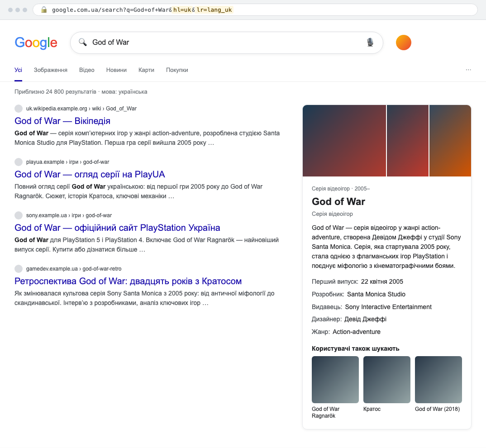Click the favicon next to sony.example.ua
The image size is (486, 448).
19,215
